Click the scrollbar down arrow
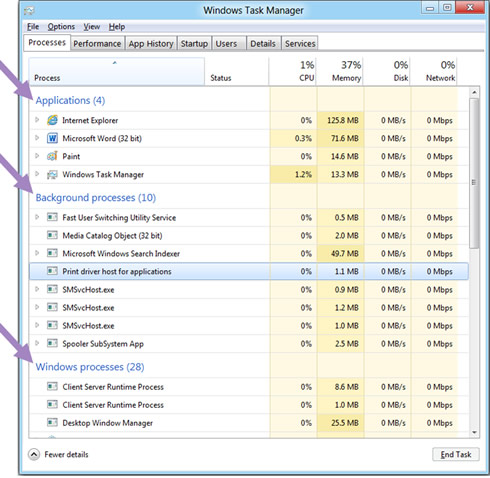This screenshot has width=490, height=478. (x=474, y=432)
